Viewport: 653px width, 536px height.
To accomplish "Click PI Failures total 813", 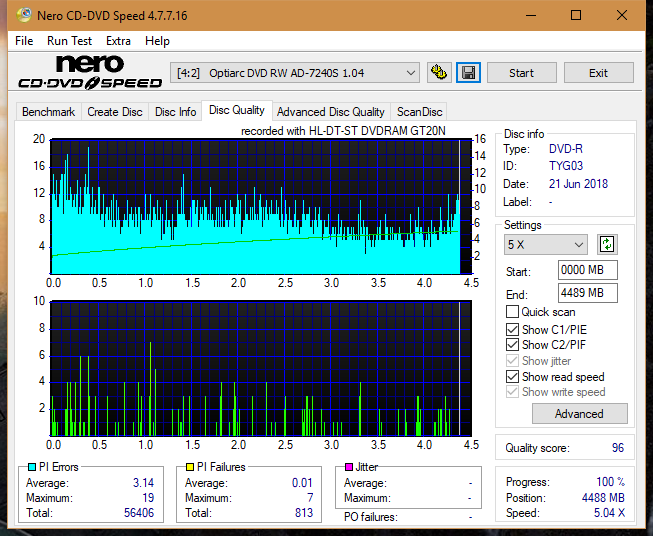I will [x=304, y=513].
